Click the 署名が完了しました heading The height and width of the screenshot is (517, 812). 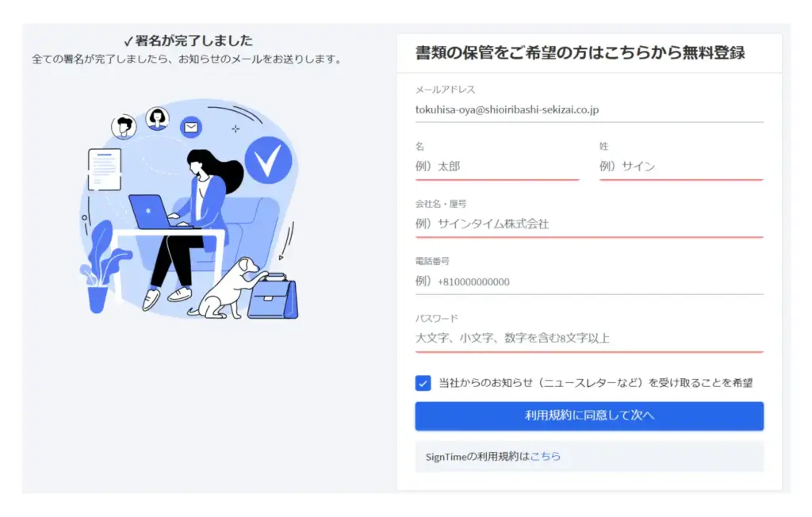[x=189, y=40]
